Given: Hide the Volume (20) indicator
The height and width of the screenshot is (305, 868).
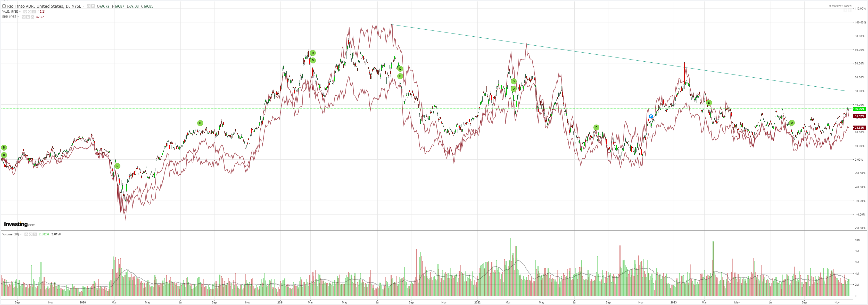Looking at the screenshot, I should pyautogui.click(x=26, y=234).
